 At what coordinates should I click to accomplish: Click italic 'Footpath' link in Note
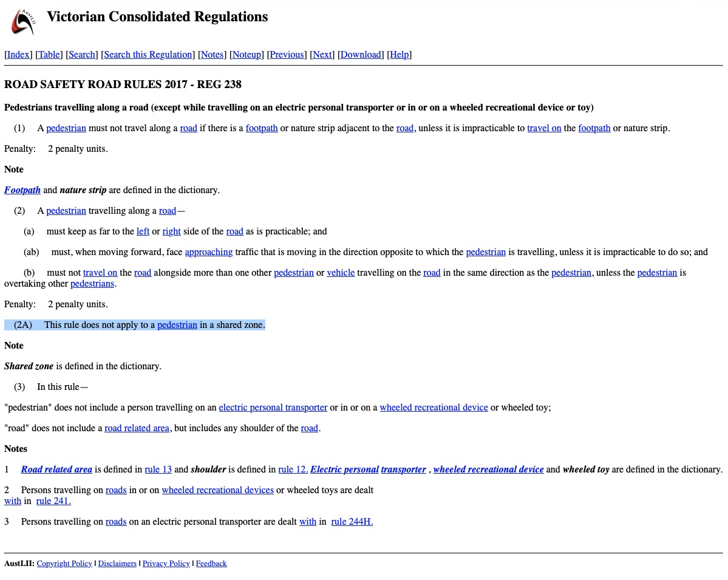pos(22,190)
